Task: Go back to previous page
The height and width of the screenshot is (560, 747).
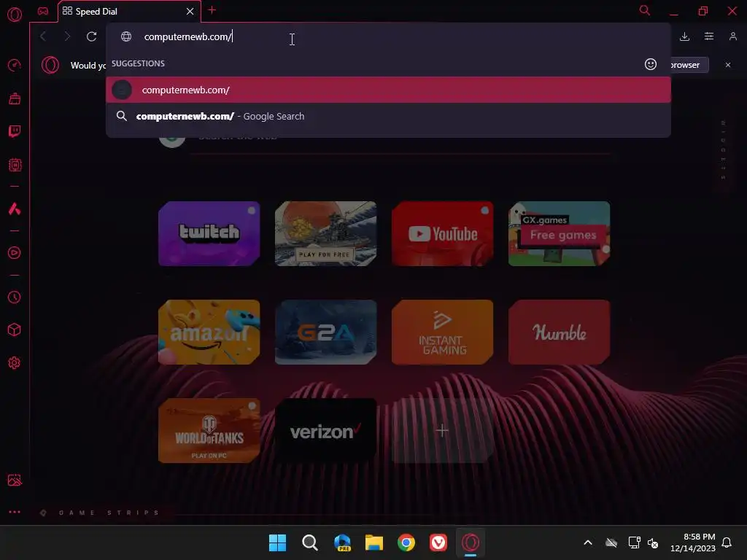Action: point(43,36)
